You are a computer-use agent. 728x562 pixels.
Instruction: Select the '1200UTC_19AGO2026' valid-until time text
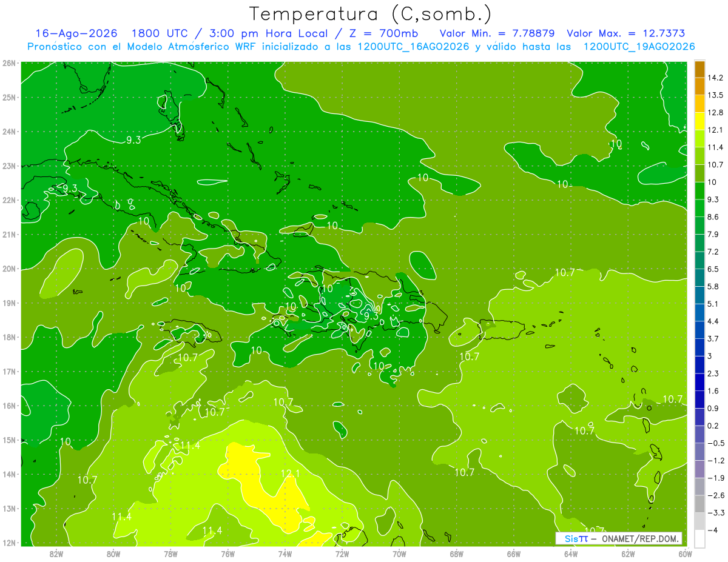point(639,47)
